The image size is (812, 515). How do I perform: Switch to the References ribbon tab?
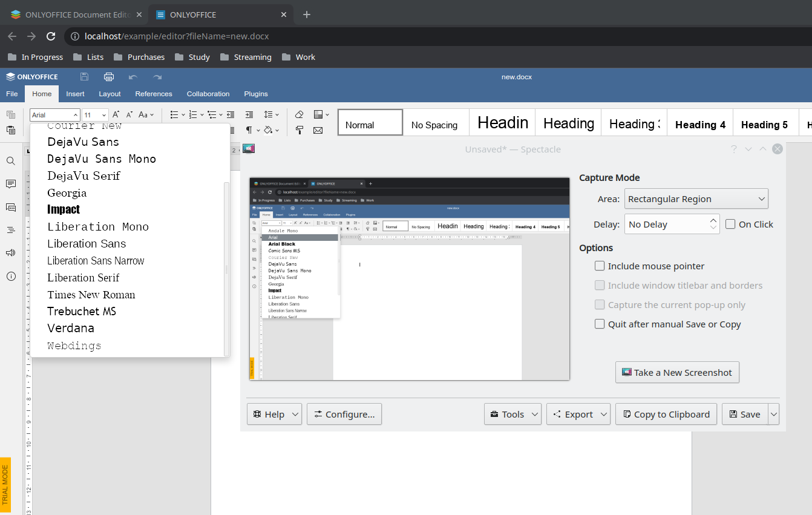coord(153,94)
